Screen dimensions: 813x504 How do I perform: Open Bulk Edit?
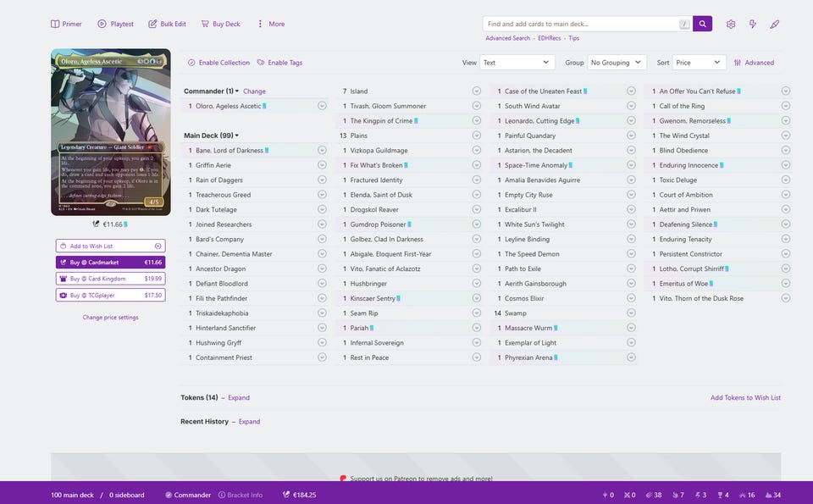click(167, 24)
